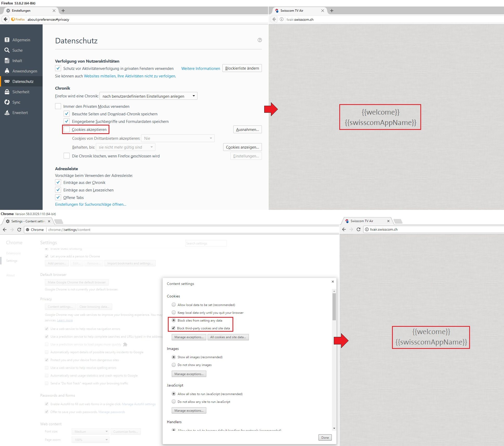Viewport: 504px width, 446px height.
Task: Click the Anwendungen applications icon in sidebar
Action: [6, 71]
